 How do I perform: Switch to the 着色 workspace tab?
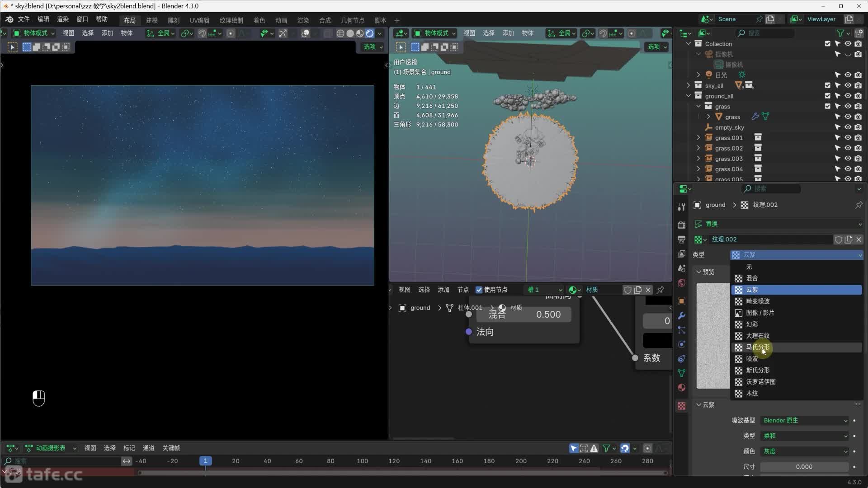pyautogui.click(x=259, y=20)
